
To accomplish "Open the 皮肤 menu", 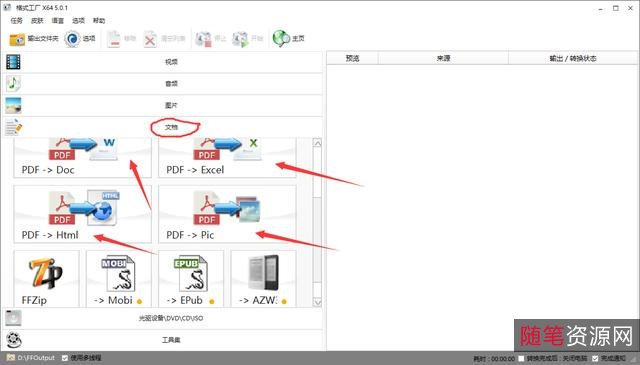I will (x=37, y=20).
